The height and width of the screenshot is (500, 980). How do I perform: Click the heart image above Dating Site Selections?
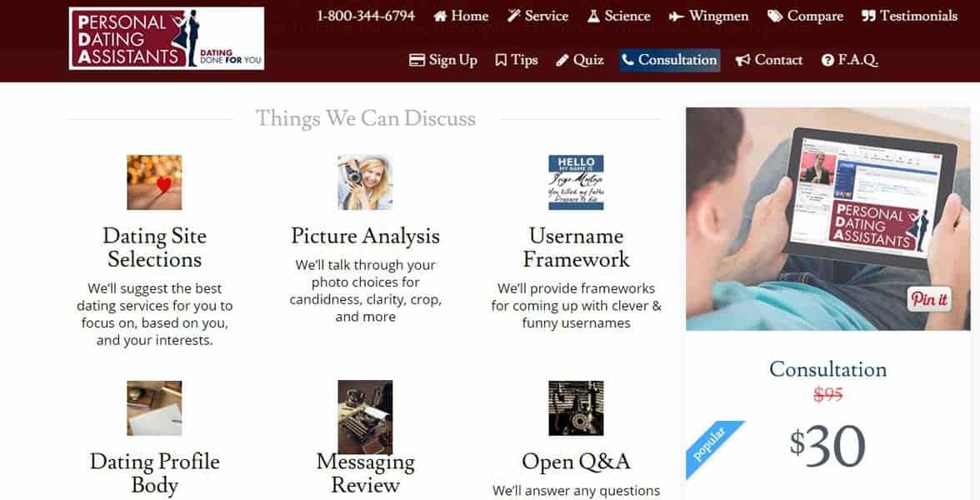(154, 182)
